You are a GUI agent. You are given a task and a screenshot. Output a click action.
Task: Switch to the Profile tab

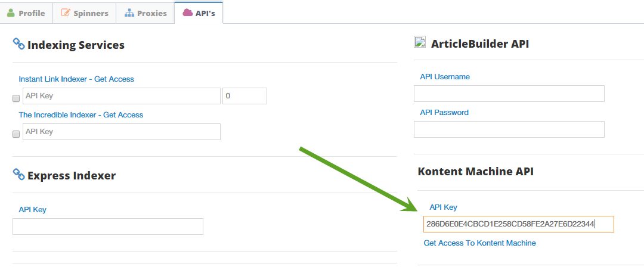26,13
